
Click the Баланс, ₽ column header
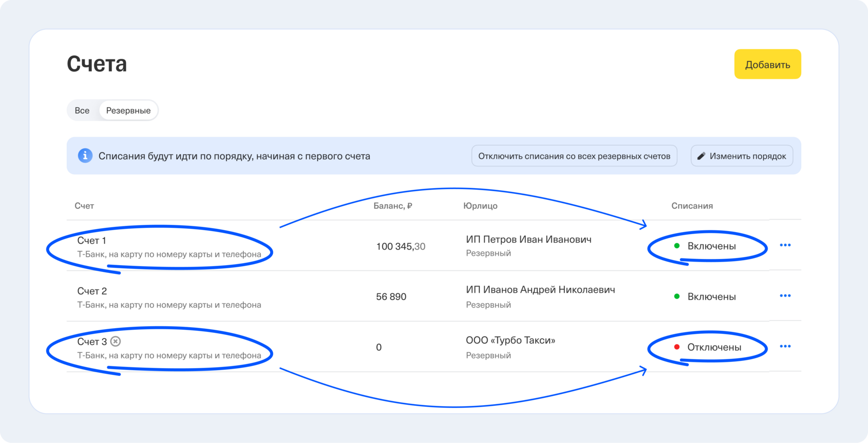tap(393, 206)
